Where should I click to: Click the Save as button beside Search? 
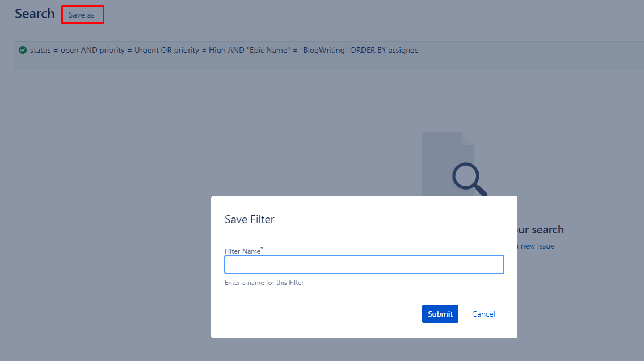point(82,15)
